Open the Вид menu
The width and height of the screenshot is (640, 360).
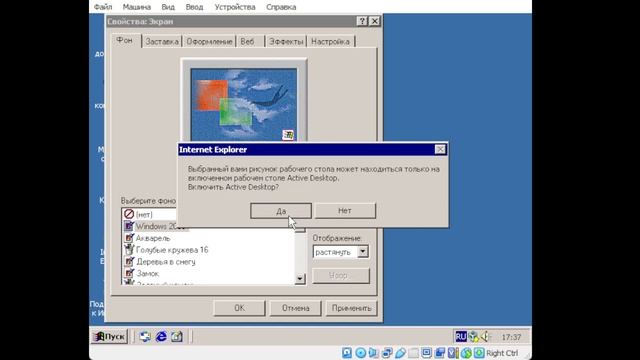(x=168, y=7)
